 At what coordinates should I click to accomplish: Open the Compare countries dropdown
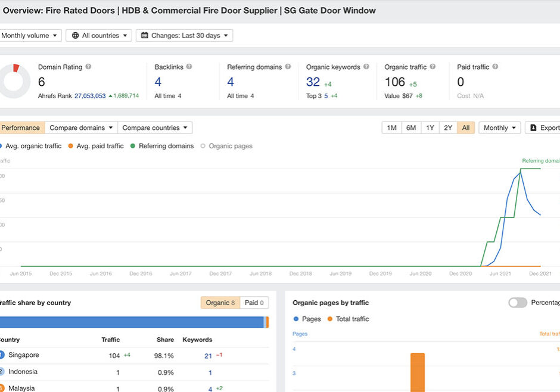click(155, 128)
